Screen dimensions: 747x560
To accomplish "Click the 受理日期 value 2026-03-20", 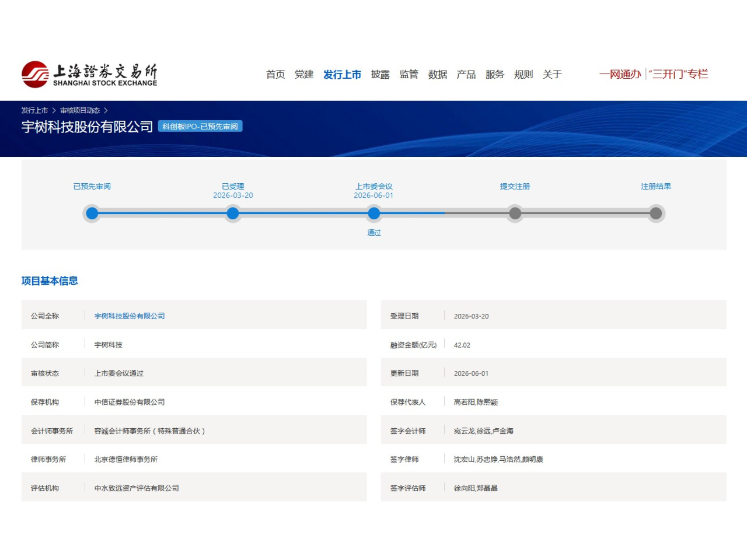I will coord(472,316).
